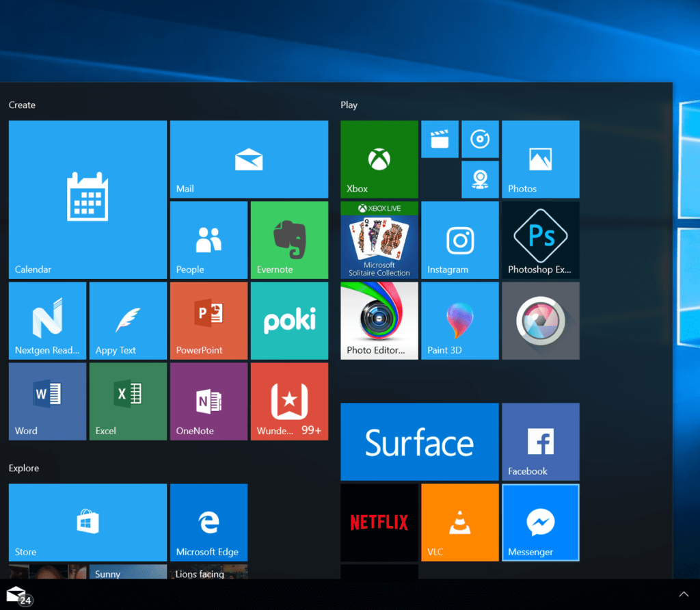Launch the Facebook tile
This screenshot has height=610, width=700.
(541, 442)
